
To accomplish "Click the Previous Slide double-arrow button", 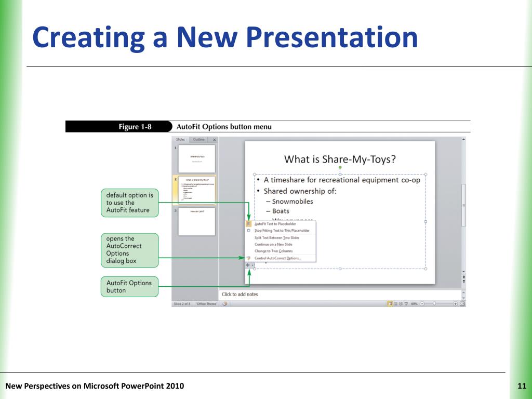I will coord(464,277).
